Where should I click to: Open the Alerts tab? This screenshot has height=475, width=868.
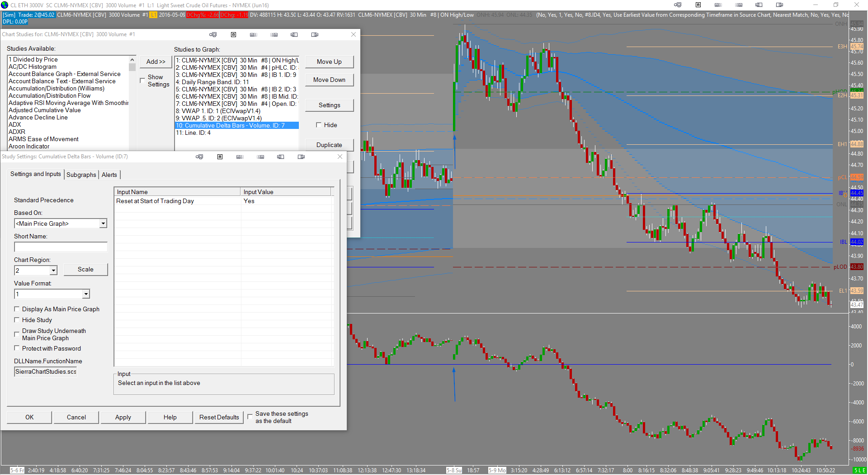[109, 175]
